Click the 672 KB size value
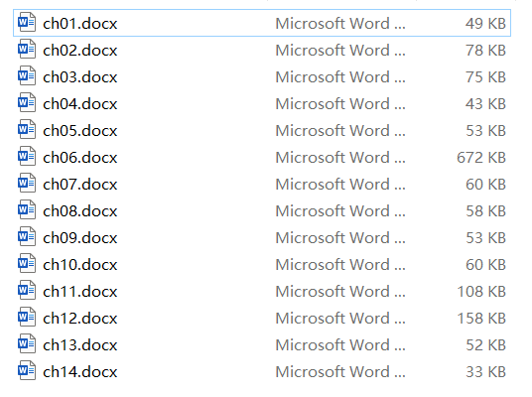The width and height of the screenshot is (532, 397). [x=481, y=158]
